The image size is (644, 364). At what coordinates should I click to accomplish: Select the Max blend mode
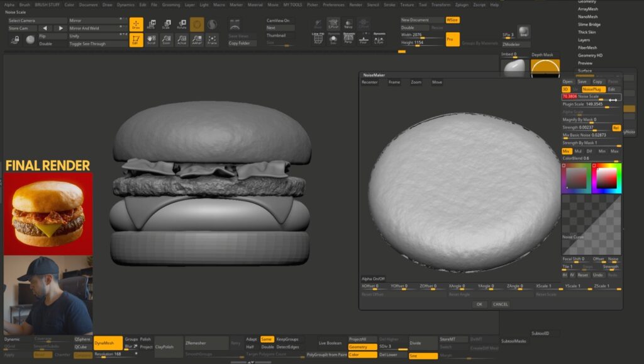tap(614, 151)
